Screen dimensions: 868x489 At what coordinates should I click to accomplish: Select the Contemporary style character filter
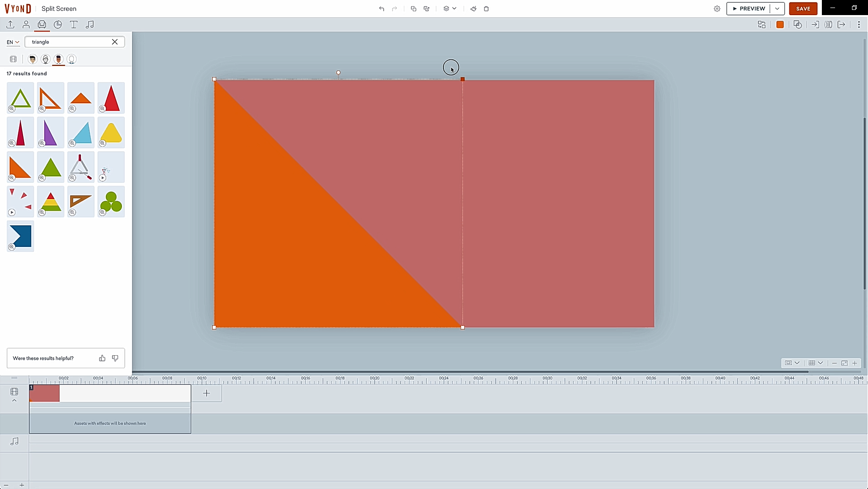[58, 59]
